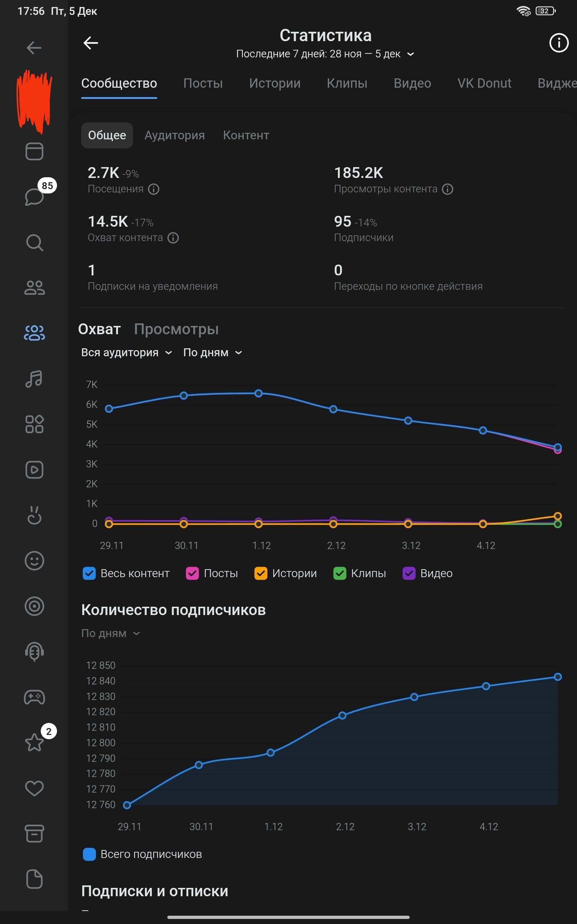577x924 pixels.
Task: Open the heart icon in sidebar
Action: click(x=34, y=788)
